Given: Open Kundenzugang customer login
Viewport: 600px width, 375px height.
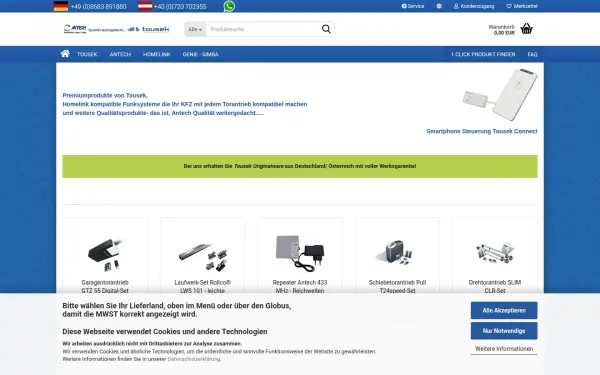Looking at the screenshot, I should pyautogui.click(x=474, y=6).
